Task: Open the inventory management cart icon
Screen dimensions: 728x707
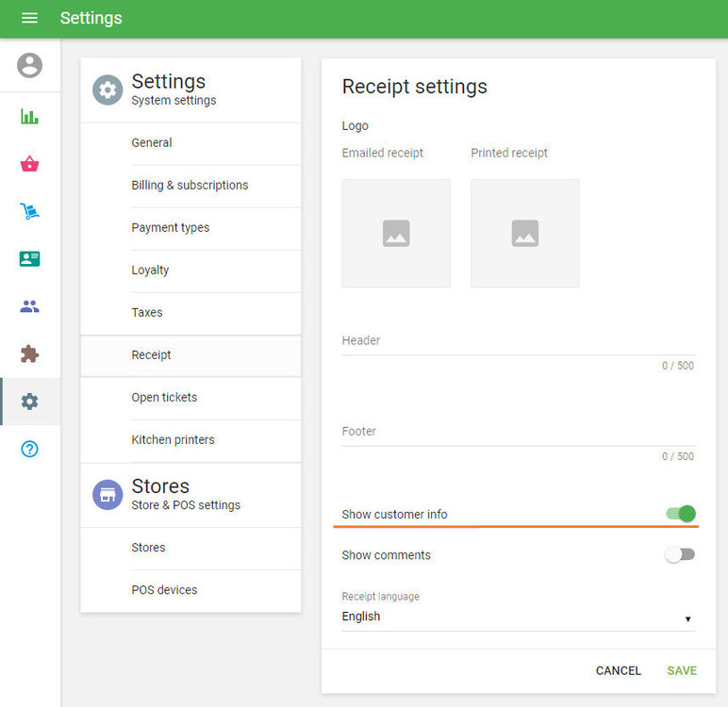Action: point(30,211)
